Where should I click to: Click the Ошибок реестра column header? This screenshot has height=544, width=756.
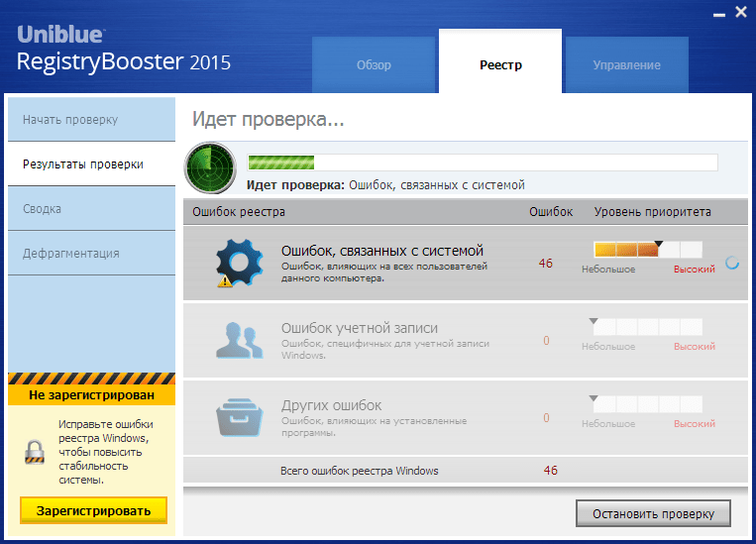(x=239, y=212)
